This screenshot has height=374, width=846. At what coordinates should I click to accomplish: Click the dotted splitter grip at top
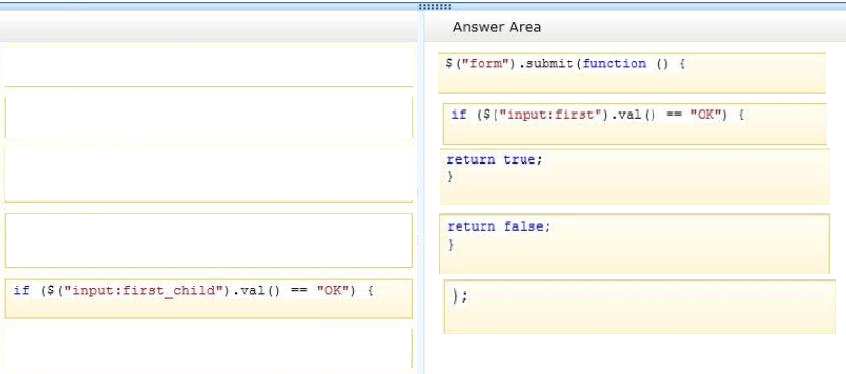[x=434, y=7]
